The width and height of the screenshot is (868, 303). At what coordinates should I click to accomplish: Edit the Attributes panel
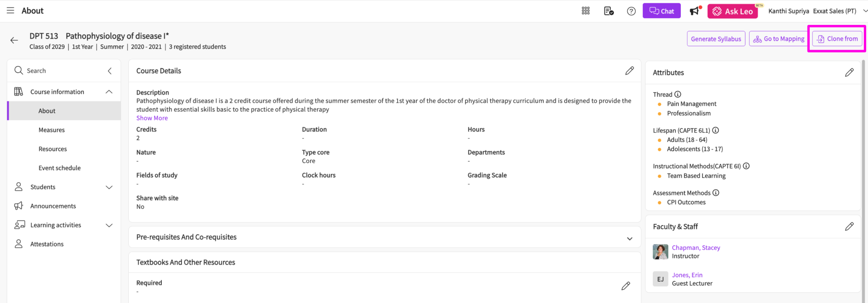point(849,72)
